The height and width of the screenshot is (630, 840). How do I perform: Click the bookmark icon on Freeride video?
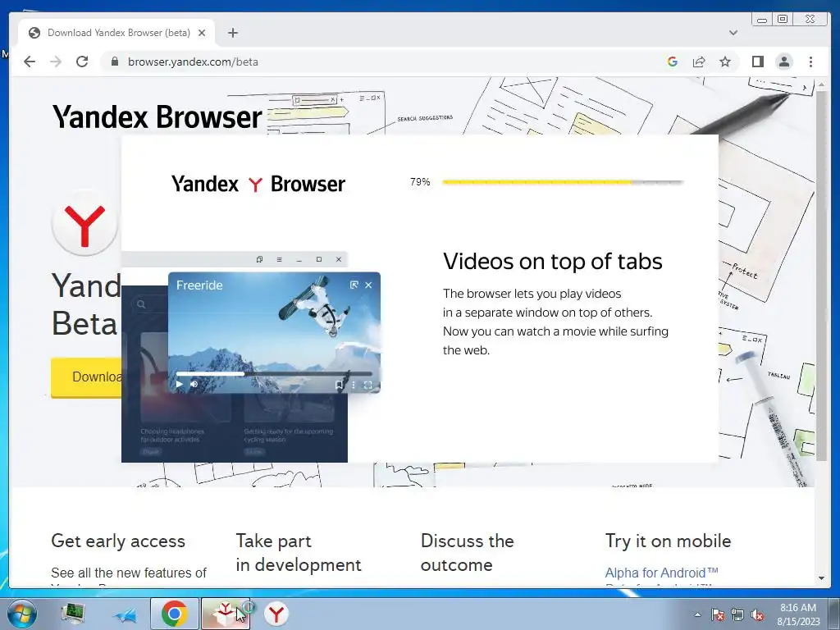coord(339,386)
